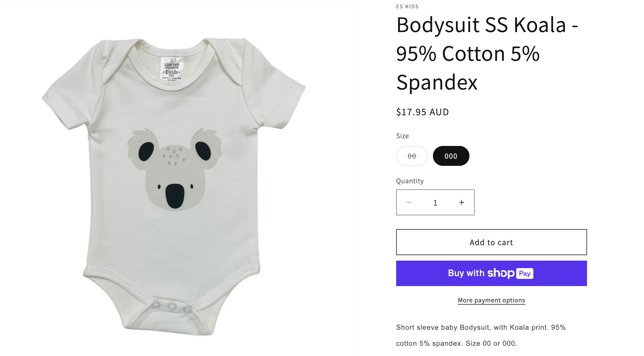Click the quantity number input field
The image size is (644, 356).
click(x=435, y=203)
